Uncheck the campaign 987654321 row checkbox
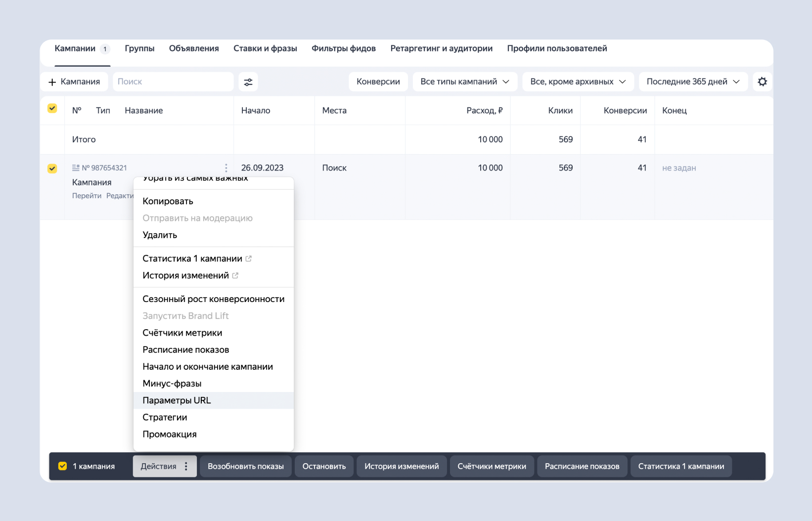The height and width of the screenshot is (521, 812). coord(52,169)
